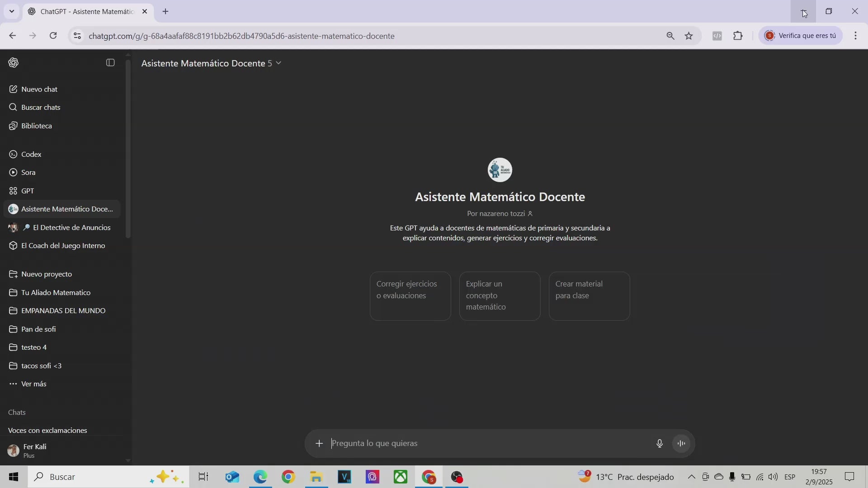
Task: Select Asistente Matemático Docente in sidebar
Action: pos(61,209)
